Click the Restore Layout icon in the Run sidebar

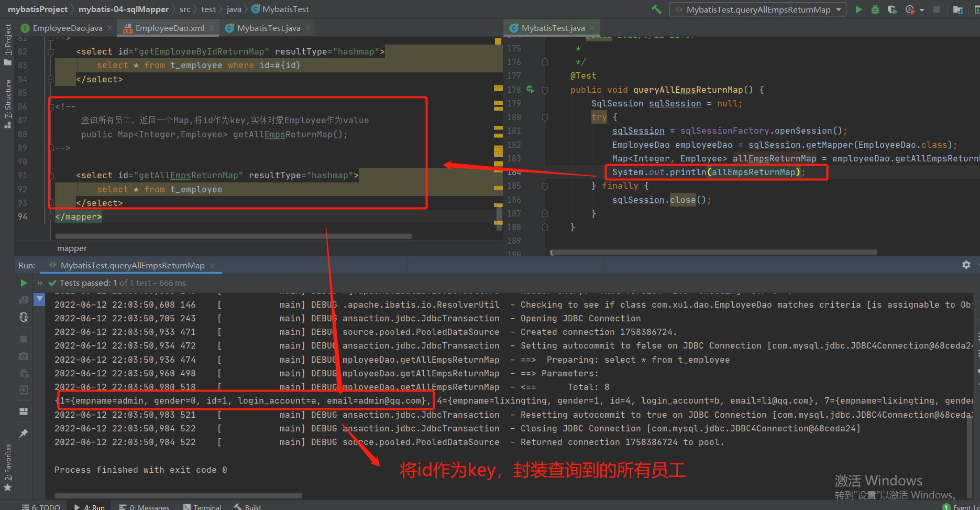coord(24,411)
